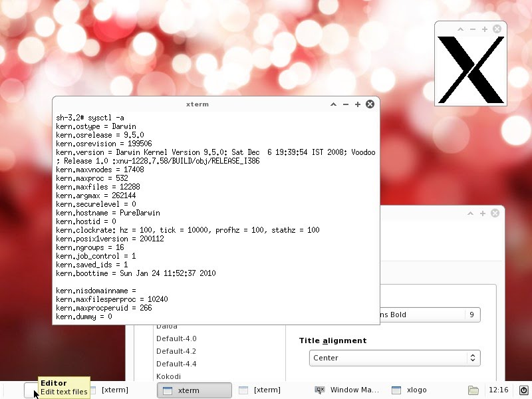
Task: Minimize the xlogo window
Action: point(473,29)
